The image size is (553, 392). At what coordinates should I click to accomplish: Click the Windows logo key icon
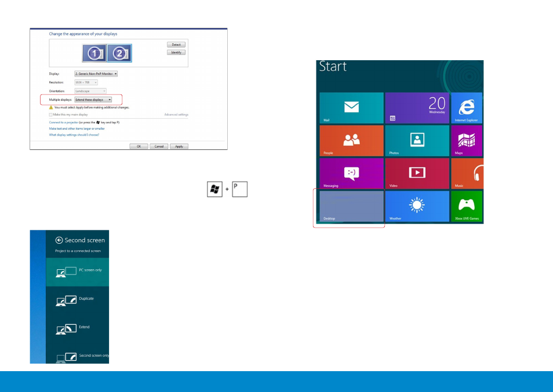[x=214, y=189]
